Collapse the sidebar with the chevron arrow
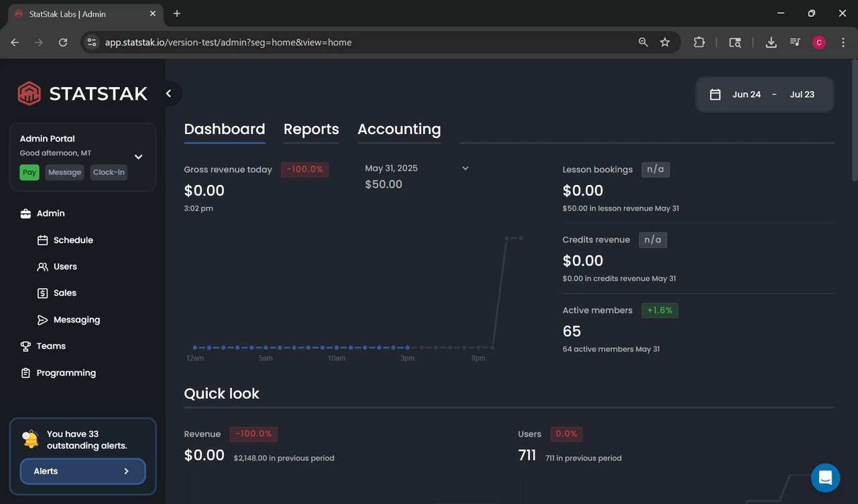Screen dimensions: 858x504 coord(169,94)
